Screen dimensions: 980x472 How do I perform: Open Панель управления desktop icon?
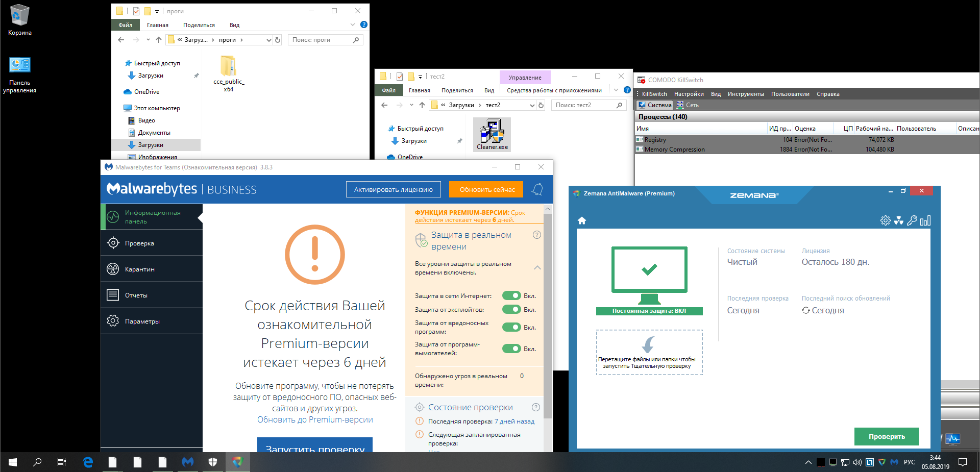[x=20, y=75]
